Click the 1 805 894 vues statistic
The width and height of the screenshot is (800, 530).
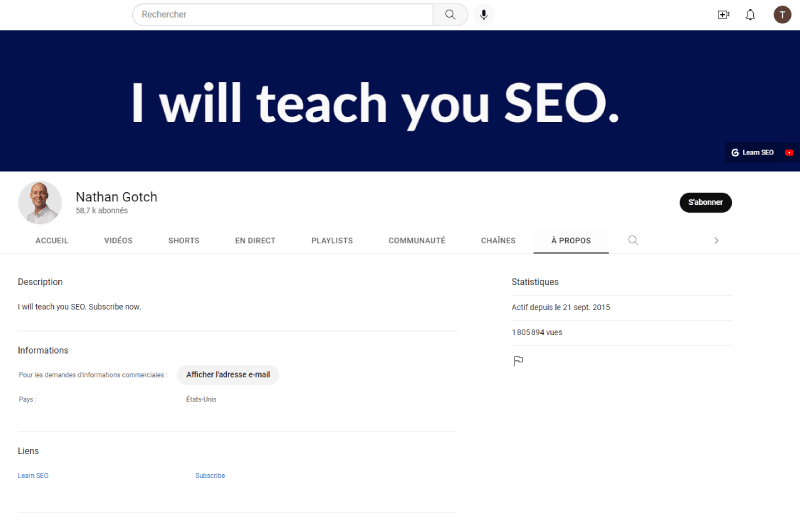coord(537,332)
